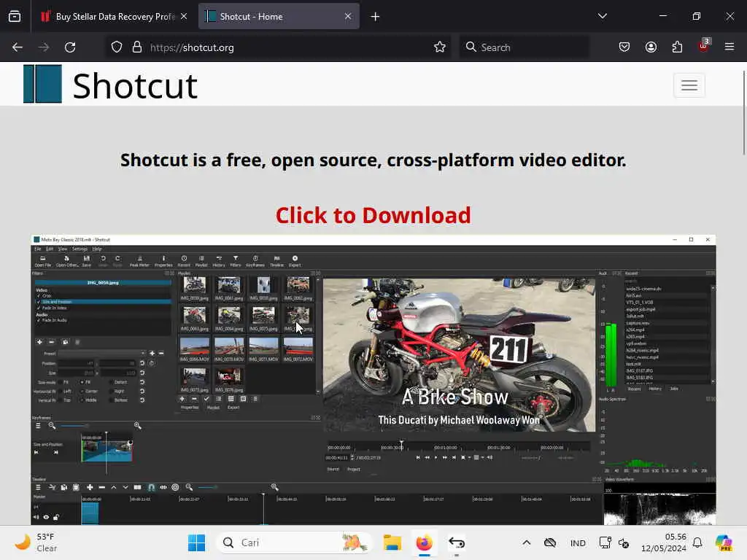This screenshot has height=560, width=747.
Task: Switch to the Buy Stellar Data Recovery tab
Action: click(x=114, y=16)
